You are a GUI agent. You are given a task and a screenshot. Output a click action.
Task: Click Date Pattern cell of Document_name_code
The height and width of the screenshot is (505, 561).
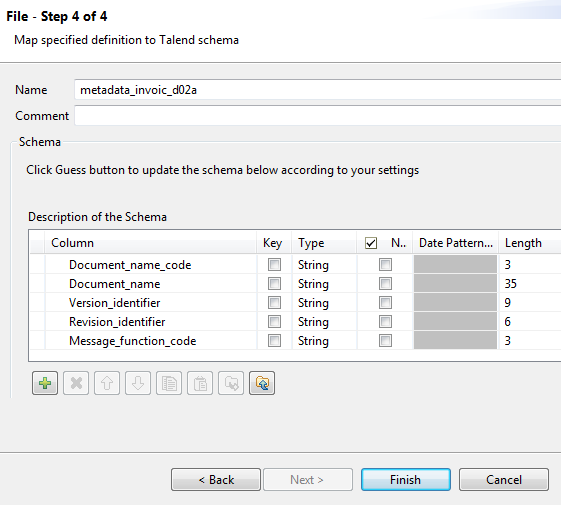[455, 264]
